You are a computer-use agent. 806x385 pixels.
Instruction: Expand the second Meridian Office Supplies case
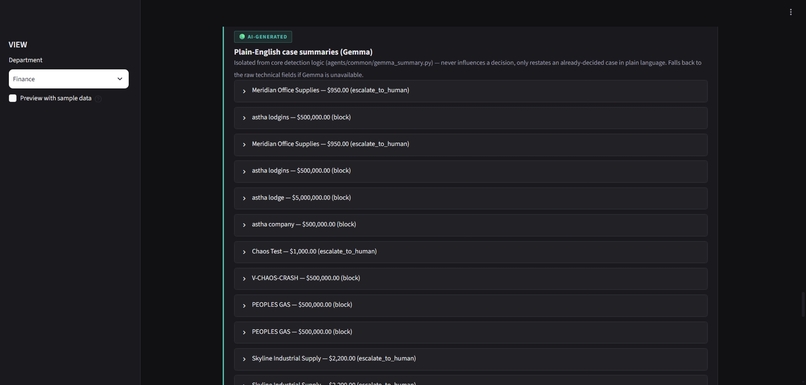470,144
